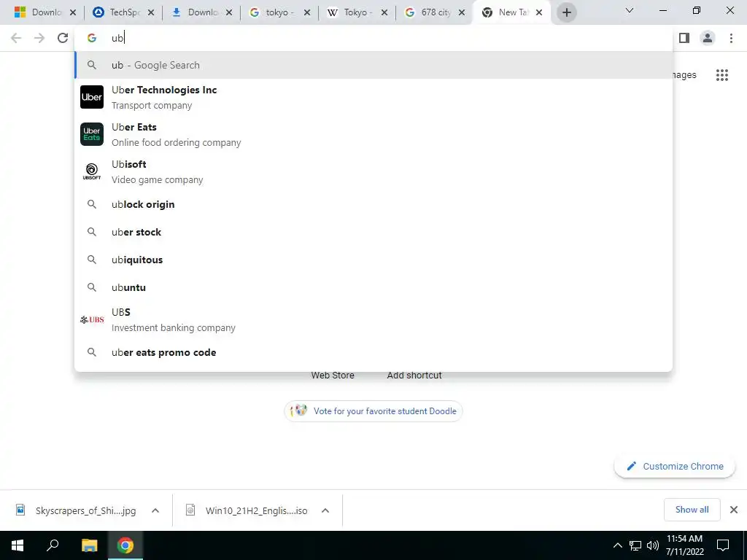The height and width of the screenshot is (560, 747).
Task: Open the network tray icon
Action: 635,545
